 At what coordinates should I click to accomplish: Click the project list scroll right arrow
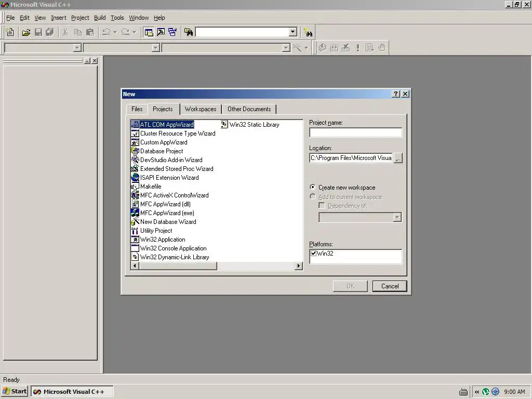pos(299,265)
